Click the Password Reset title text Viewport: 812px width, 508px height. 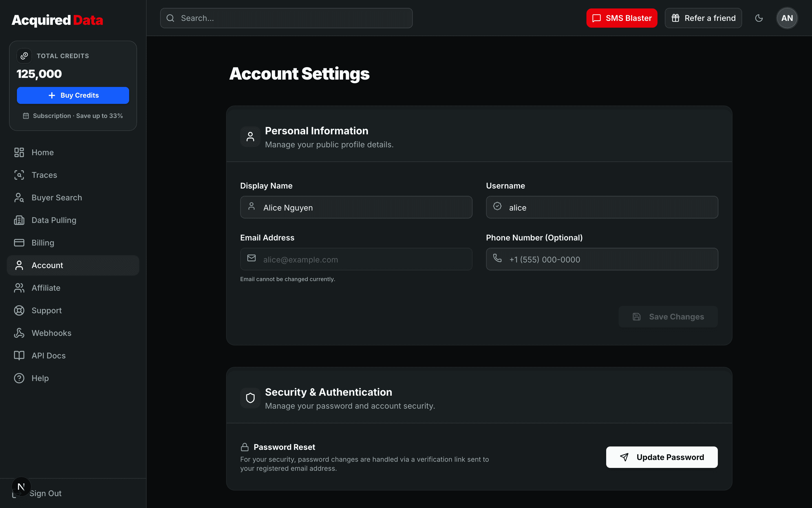(x=284, y=447)
